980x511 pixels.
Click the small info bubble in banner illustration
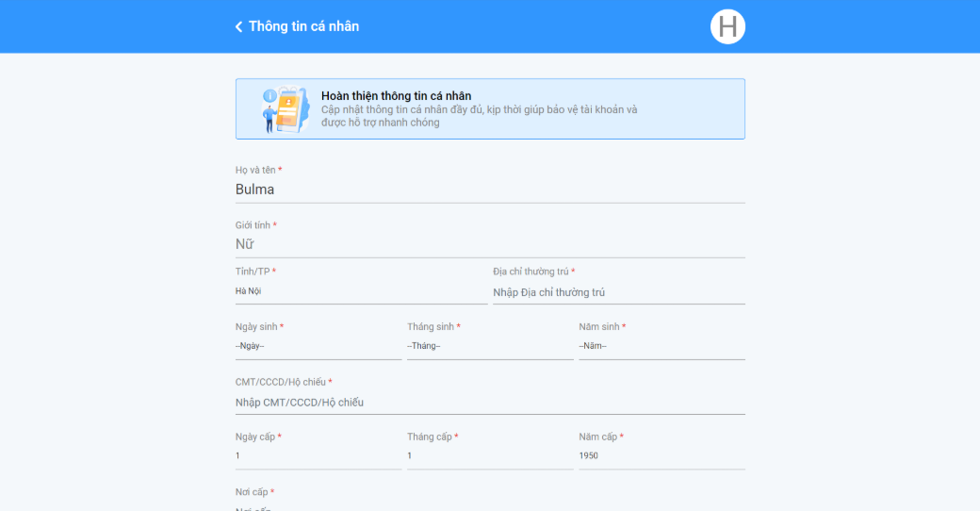coord(269,96)
